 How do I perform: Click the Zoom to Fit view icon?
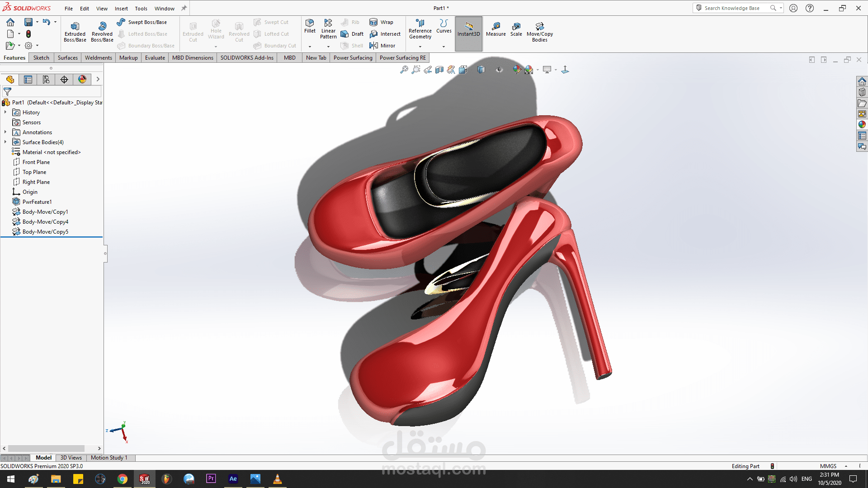coord(404,70)
